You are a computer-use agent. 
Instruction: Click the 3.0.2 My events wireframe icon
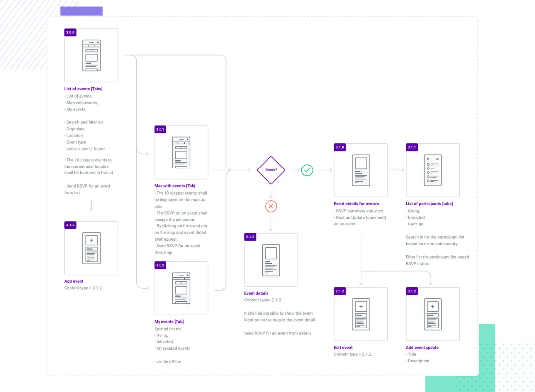click(181, 288)
